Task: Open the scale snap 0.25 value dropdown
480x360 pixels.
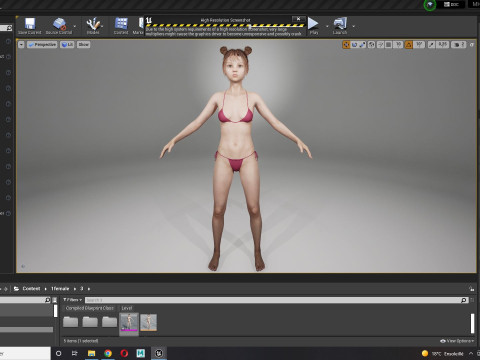Action: (x=442, y=45)
